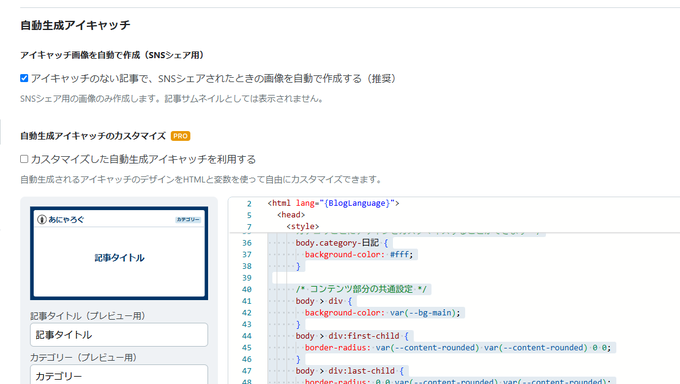Click code line number 37
This screenshot has width=680, height=384.
tap(247, 255)
